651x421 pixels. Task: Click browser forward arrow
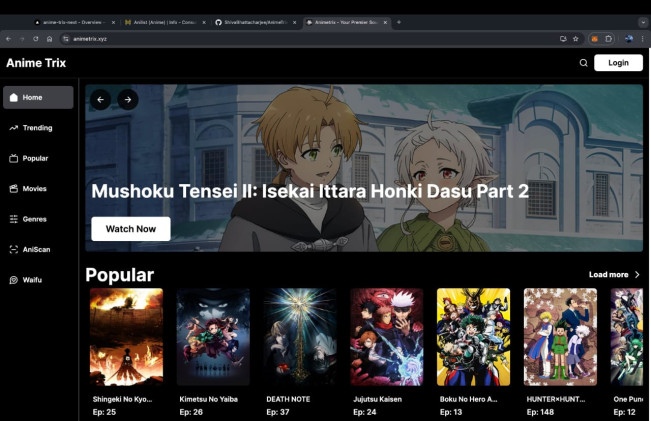pyautogui.click(x=22, y=39)
